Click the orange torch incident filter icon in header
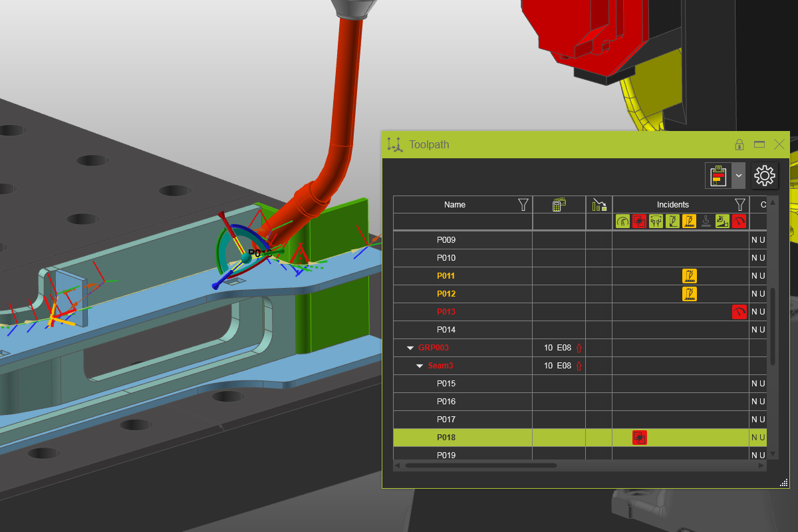Screen dimensions: 798x532 coord(690,221)
